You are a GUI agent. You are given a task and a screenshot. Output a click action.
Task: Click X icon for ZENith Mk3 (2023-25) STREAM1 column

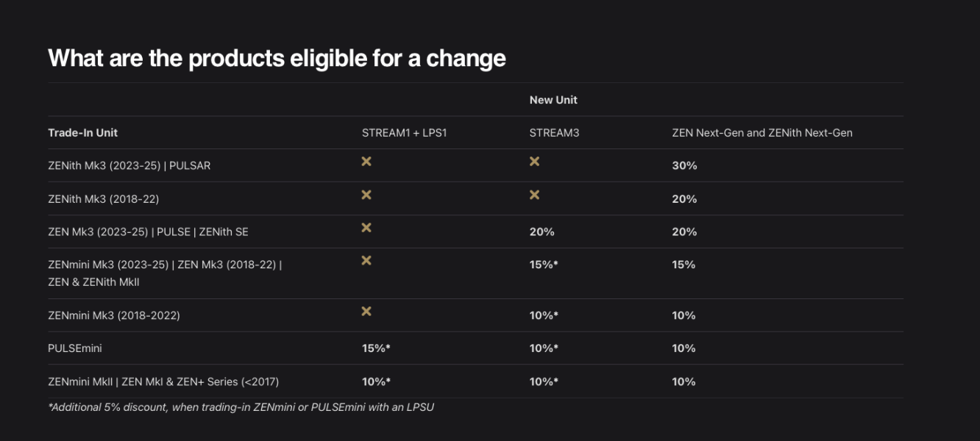tap(366, 161)
